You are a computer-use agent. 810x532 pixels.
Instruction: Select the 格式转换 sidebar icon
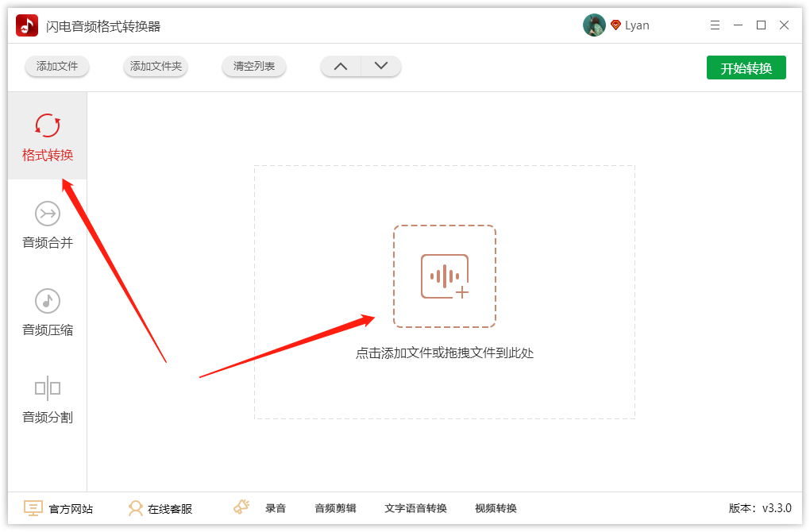48,126
